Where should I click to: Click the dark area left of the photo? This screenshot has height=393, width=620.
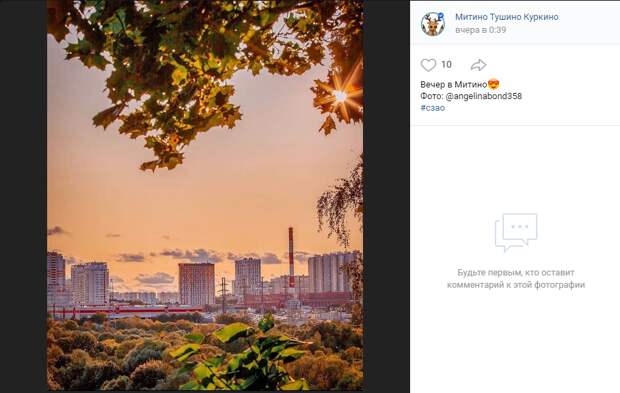24,196
